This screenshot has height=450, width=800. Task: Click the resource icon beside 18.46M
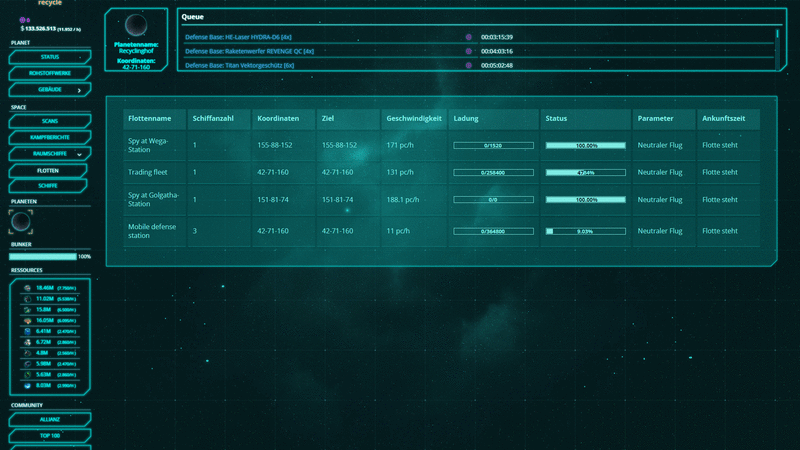pyautogui.click(x=28, y=288)
